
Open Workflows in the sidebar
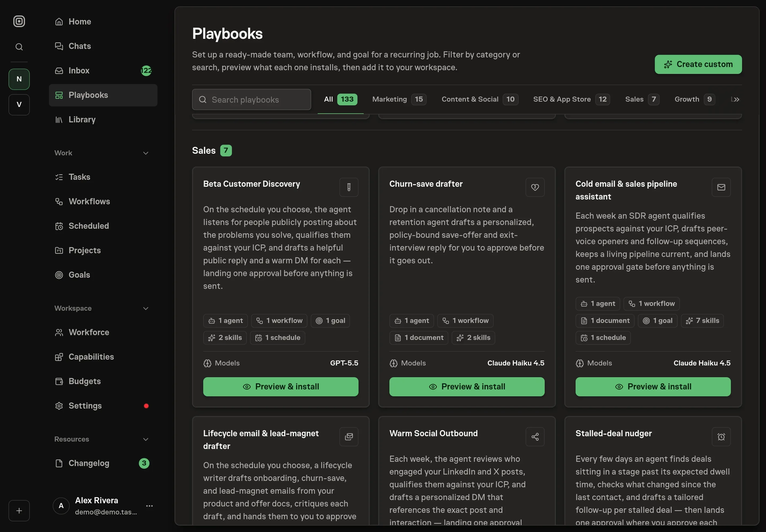click(x=103, y=201)
